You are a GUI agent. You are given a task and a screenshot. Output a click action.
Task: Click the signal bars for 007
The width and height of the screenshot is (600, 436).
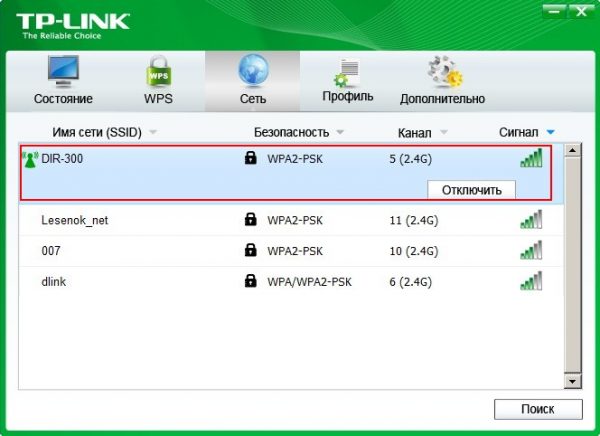[531, 250]
